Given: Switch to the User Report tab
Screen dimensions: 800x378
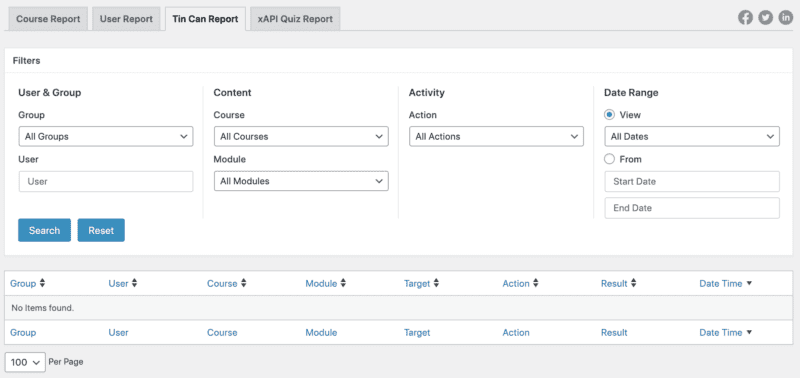Looking at the screenshot, I should pyautogui.click(x=126, y=19).
